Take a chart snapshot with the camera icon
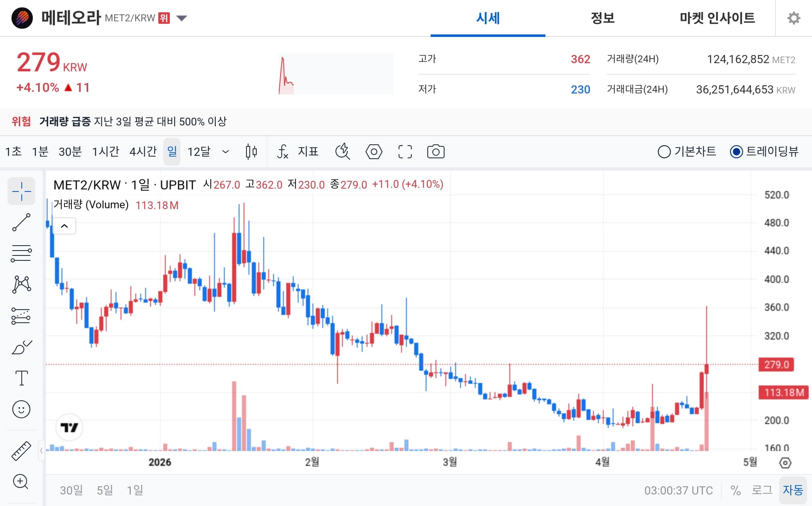This screenshot has height=506, width=812. click(436, 151)
